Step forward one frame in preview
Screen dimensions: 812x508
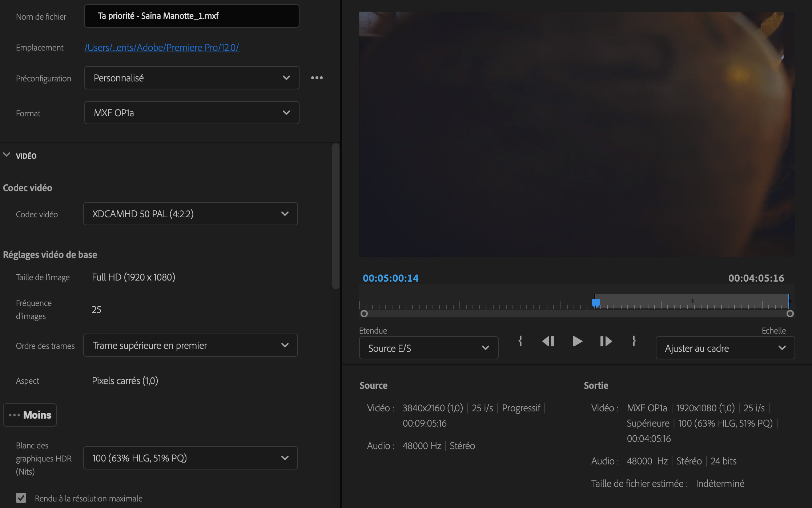606,341
